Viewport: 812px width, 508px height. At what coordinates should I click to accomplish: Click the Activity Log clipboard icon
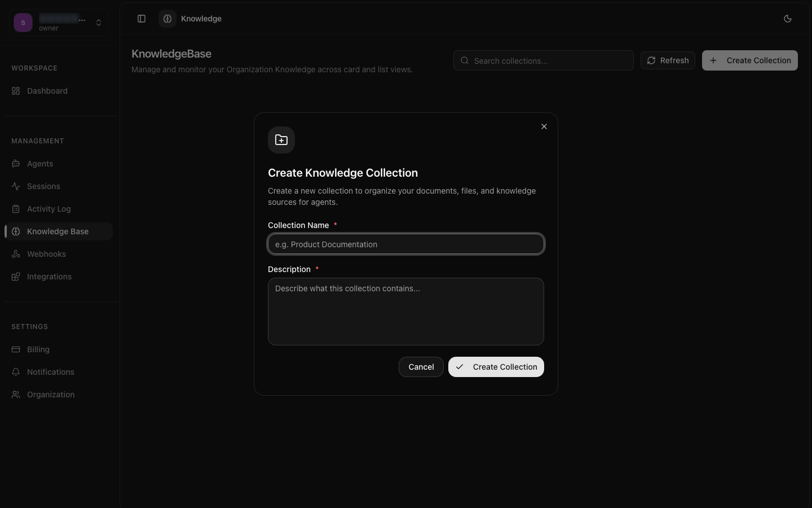click(x=16, y=209)
